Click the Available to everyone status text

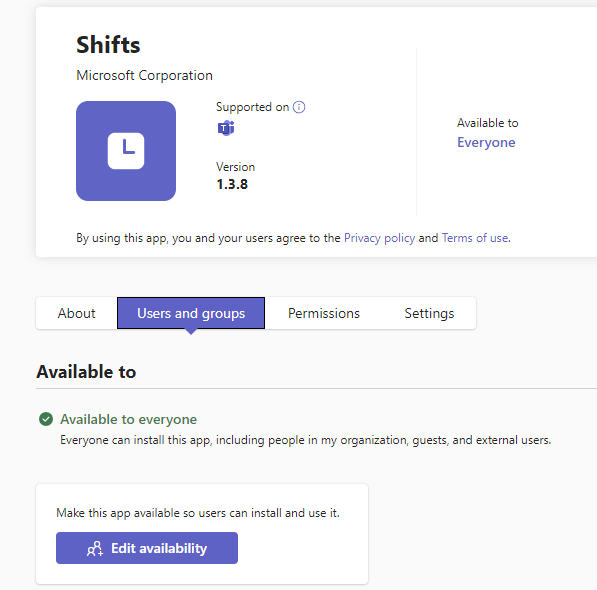click(x=129, y=419)
